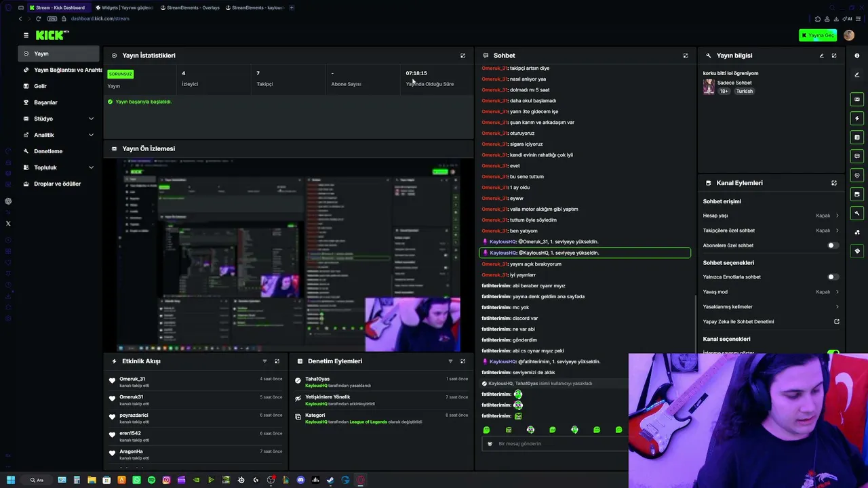Click the wrench icon in the right rail

point(857,213)
